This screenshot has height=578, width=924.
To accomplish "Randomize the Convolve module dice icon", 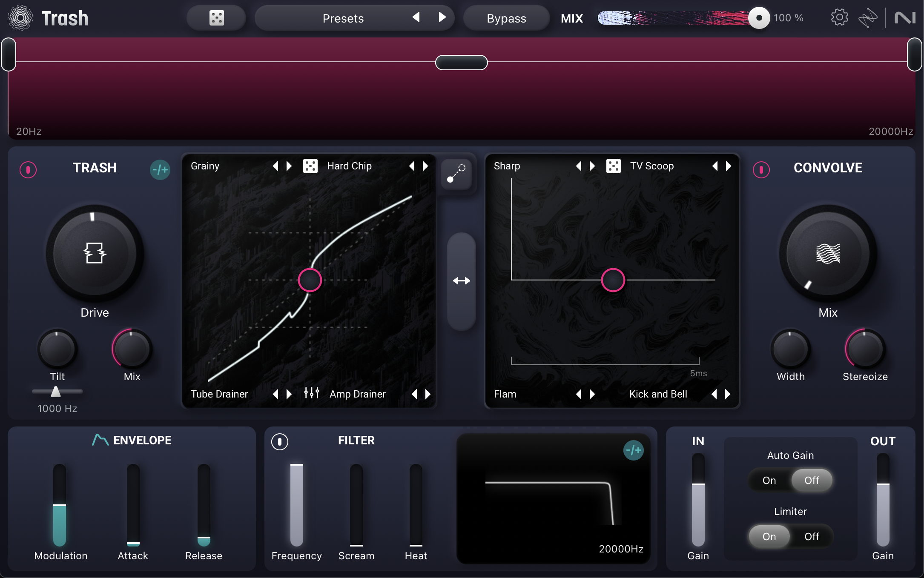I will click(x=613, y=166).
